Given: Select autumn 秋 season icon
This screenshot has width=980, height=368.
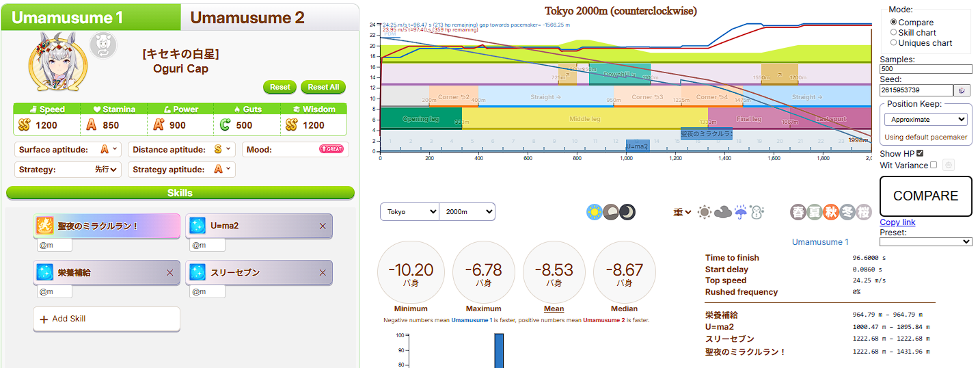Looking at the screenshot, I should 831,212.
